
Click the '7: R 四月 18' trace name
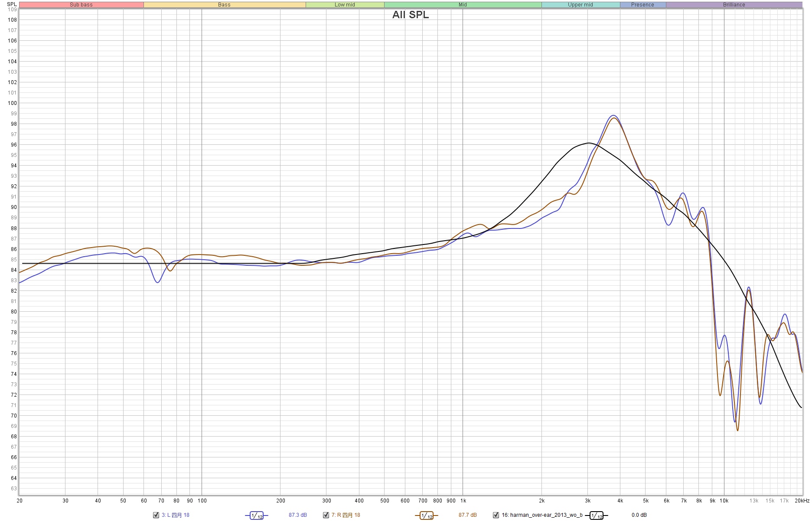[x=346, y=515]
